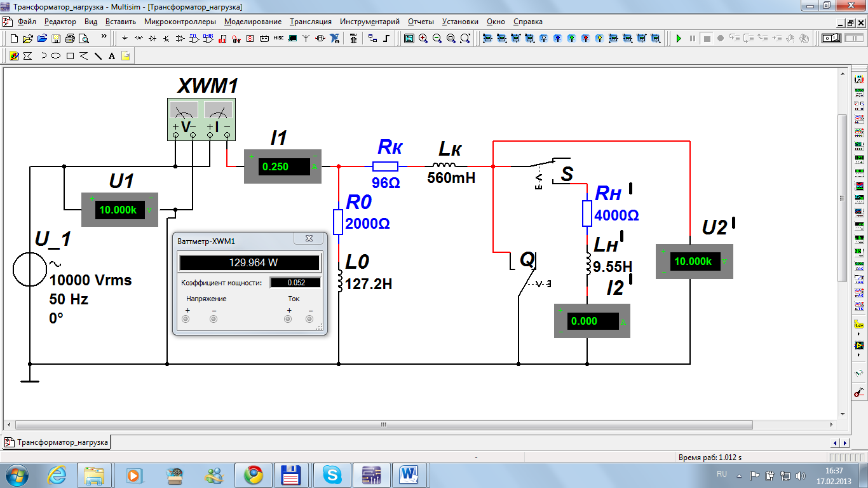Click the Print icon in toolbar
The image size is (868, 488).
click(70, 39)
